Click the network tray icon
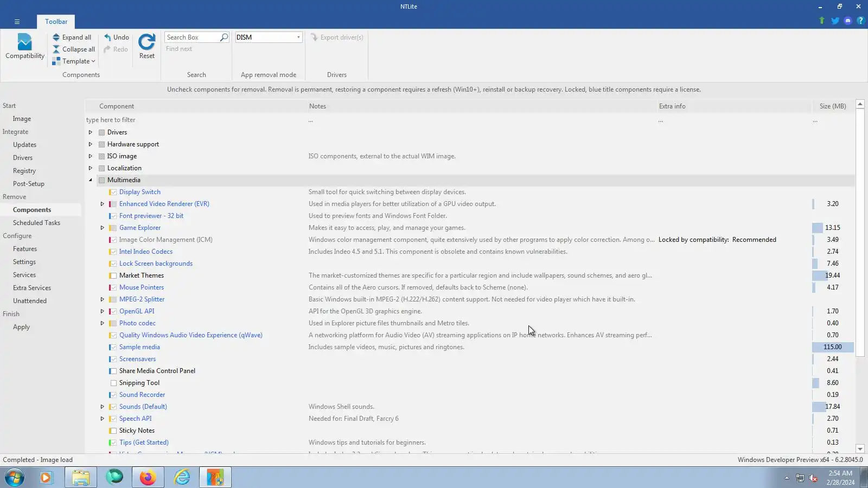 pos(800,478)
